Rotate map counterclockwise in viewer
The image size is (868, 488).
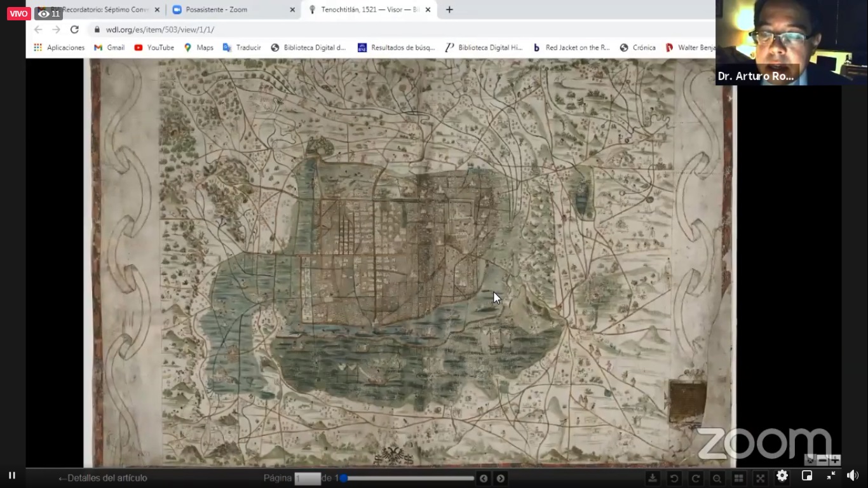[674, 478]
